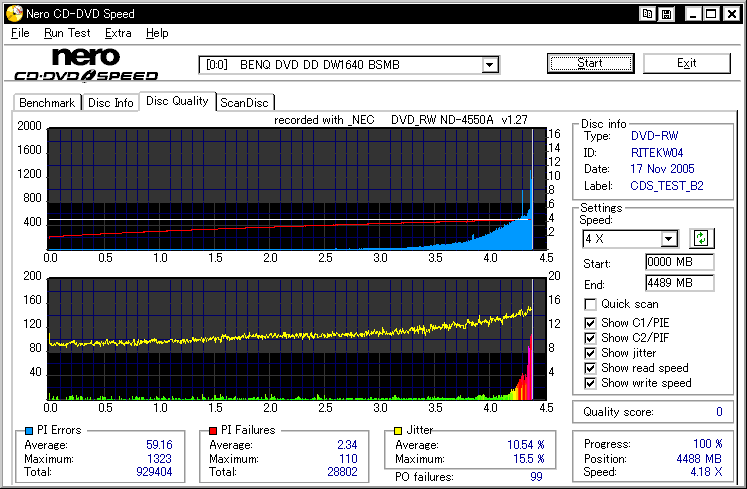Click the End position input field
The width and height of the screenshot is (747, 489).
pyautogui.click(x=679, y=283)
